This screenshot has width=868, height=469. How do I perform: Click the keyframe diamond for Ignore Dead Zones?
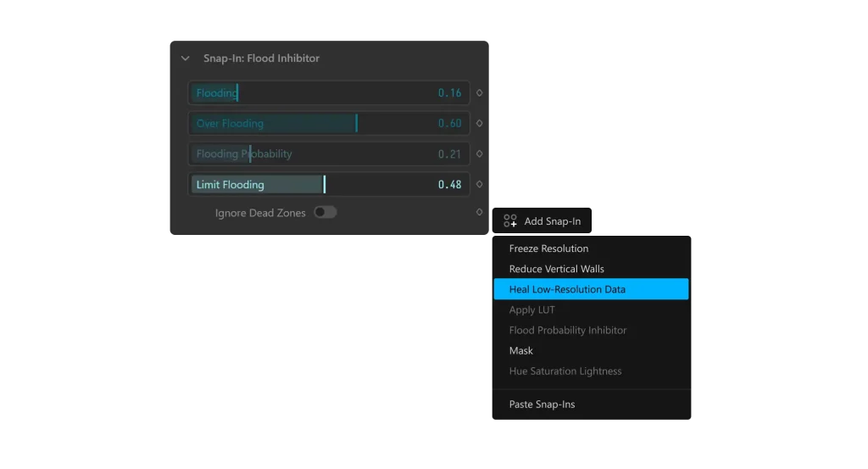(x=479, y=212)
